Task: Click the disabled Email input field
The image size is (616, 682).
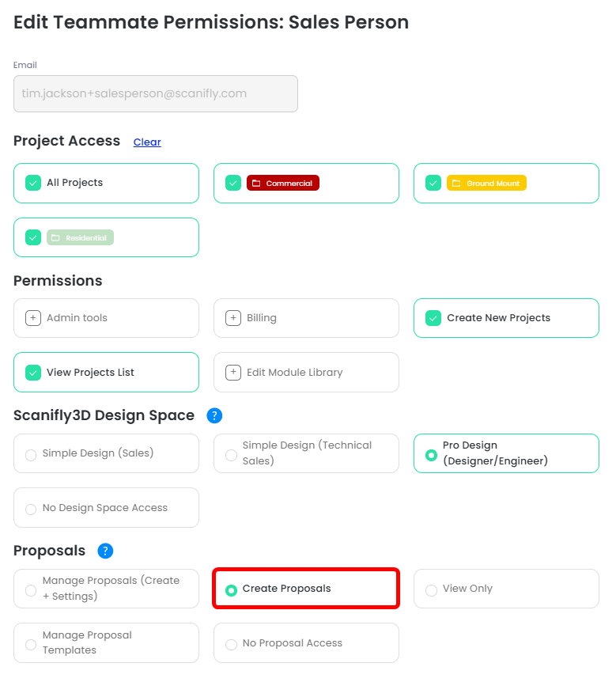Action: [x=156, y=93]
